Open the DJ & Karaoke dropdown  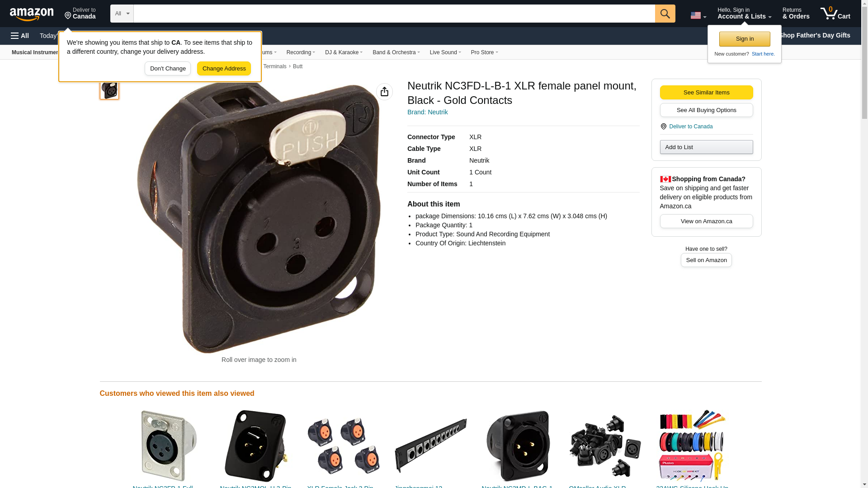(344, 52)
